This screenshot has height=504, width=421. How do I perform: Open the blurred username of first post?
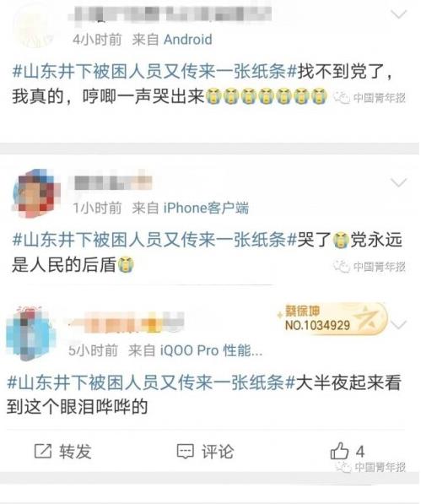(x=170, y=13)
